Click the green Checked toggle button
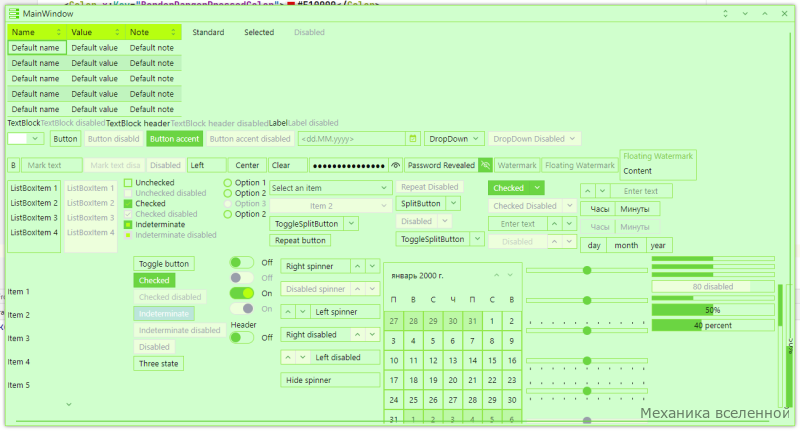The image size is (800, 431). (154, 281)
